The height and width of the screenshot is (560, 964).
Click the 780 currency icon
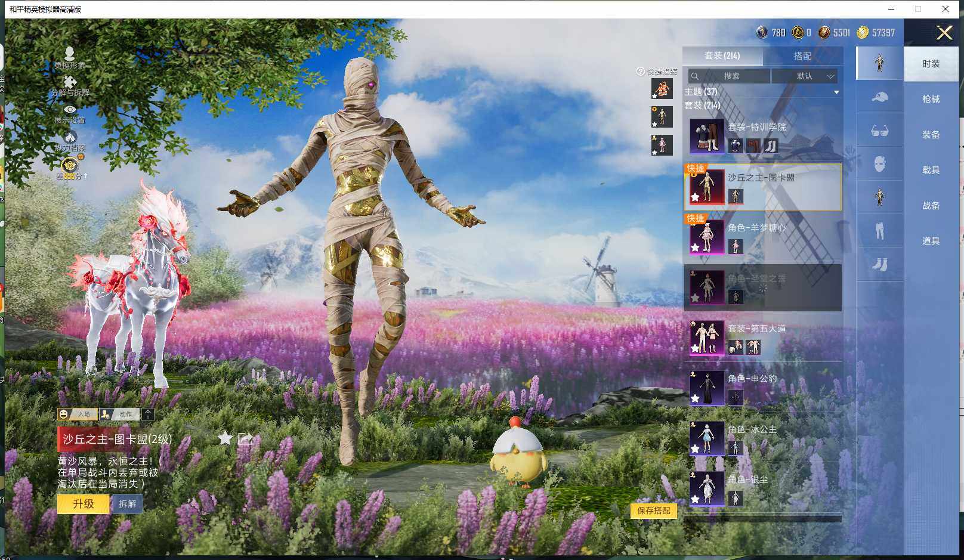(x=762, y=32)
